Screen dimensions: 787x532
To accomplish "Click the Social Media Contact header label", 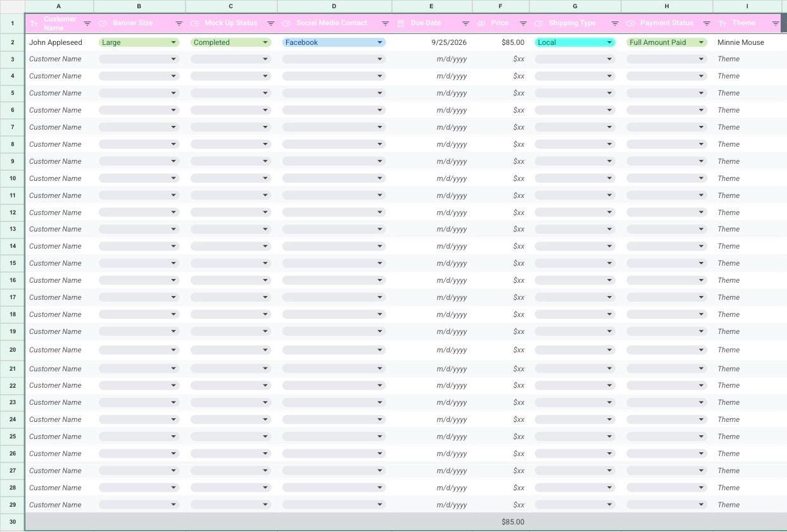I will [332, 23].
